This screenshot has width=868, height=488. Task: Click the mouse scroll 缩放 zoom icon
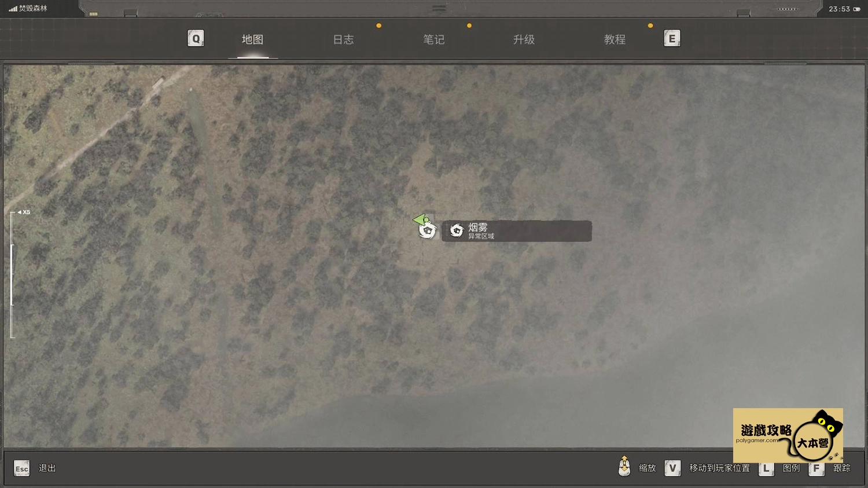[624, 467]
